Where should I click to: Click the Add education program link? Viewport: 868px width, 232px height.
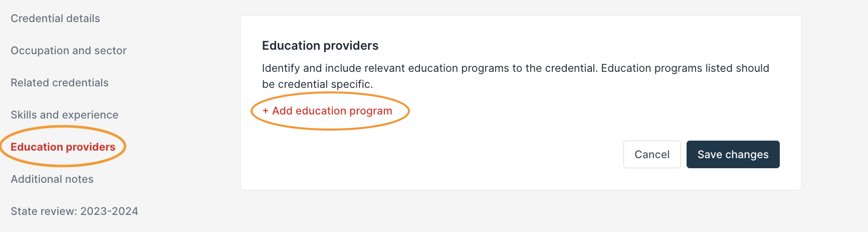coord(327,111)
